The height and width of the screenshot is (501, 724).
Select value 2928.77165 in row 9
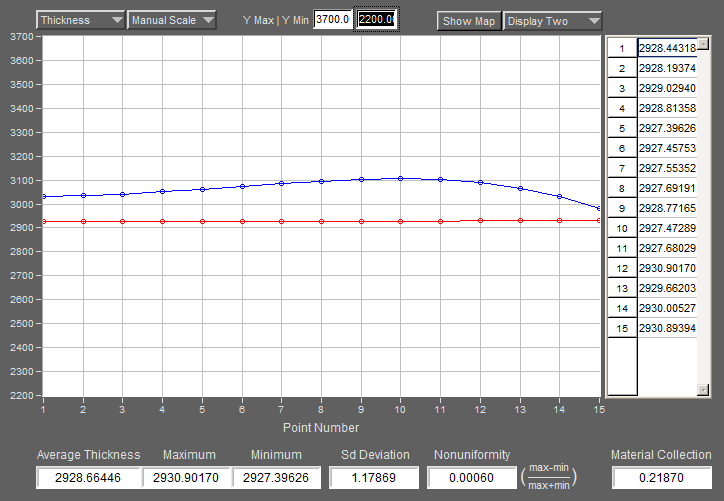click(x=667, y=208)
